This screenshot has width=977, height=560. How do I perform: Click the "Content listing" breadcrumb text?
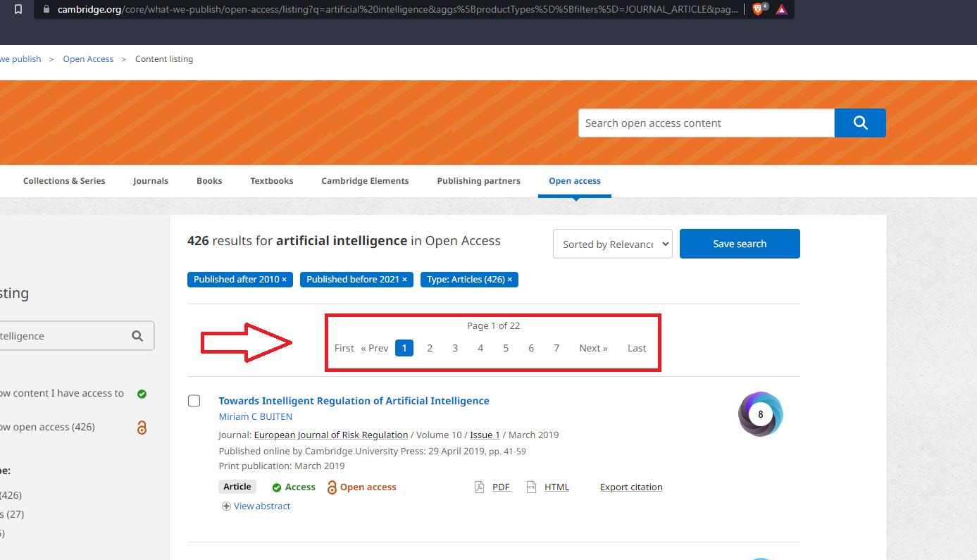point(164,59)
